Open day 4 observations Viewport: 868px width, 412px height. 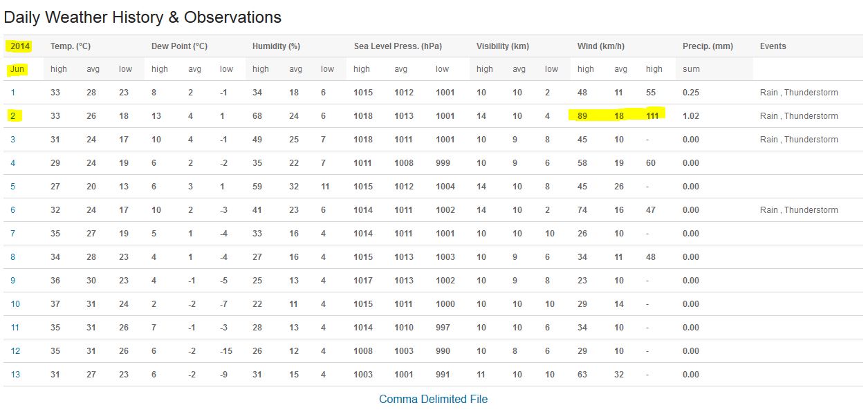(13, 162)
